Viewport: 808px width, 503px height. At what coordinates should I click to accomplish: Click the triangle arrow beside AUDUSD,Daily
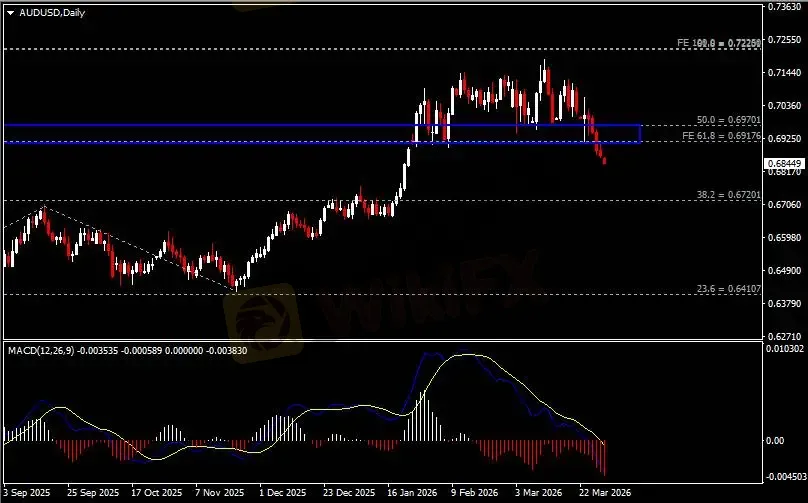pyautogui.click(x=10, y=11)
